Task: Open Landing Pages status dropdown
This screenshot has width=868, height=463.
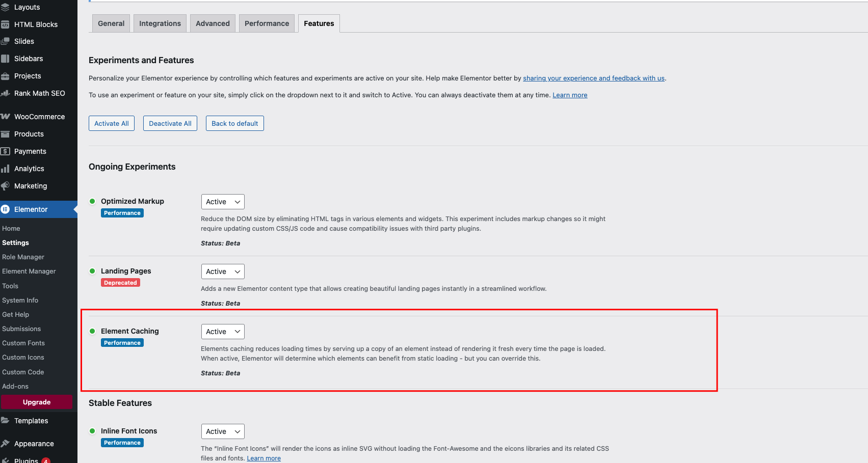Action: click(223, 271)
